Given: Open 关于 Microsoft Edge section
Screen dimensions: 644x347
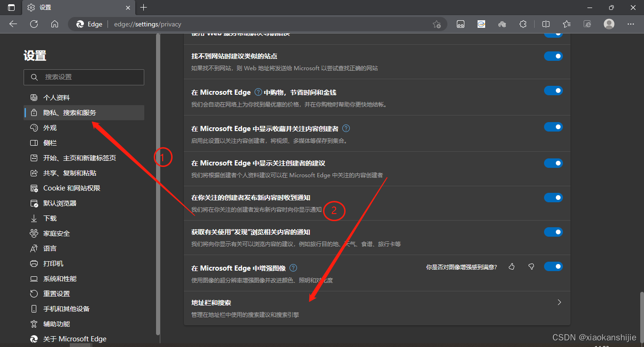Looking at the screenshot, I should (x=84, y=339).
